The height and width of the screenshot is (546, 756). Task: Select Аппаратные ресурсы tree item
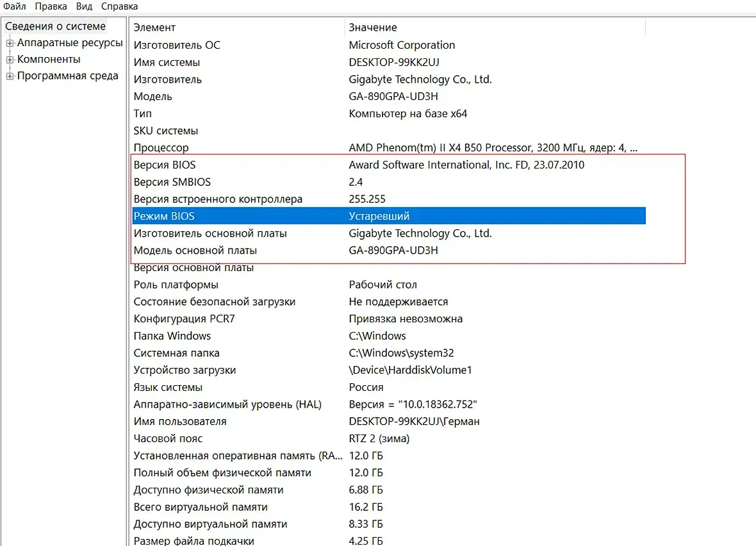click(x=70, y=42)
